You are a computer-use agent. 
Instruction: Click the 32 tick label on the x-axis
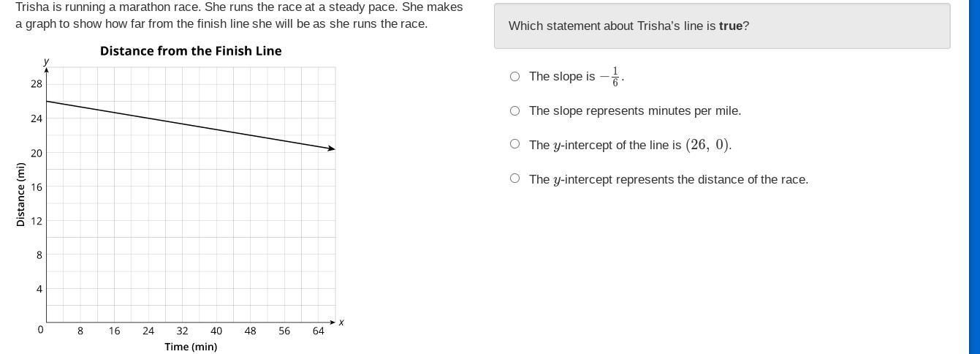click(x=182, y=331)
